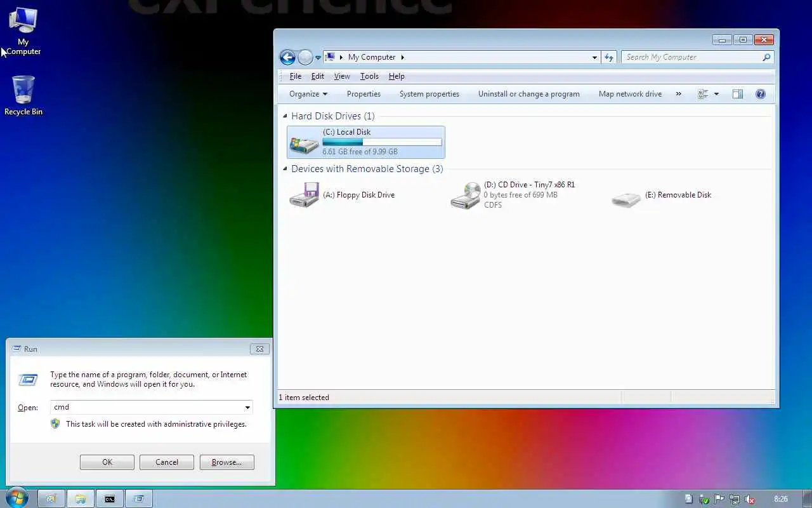This screenshot has height=508, width=812.
Task: Click the Run program icon in dialog
Action: click(x=28, y=380)
